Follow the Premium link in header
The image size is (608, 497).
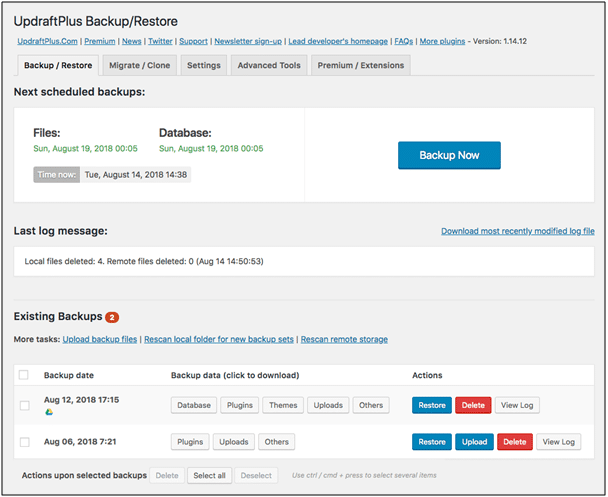100,41
